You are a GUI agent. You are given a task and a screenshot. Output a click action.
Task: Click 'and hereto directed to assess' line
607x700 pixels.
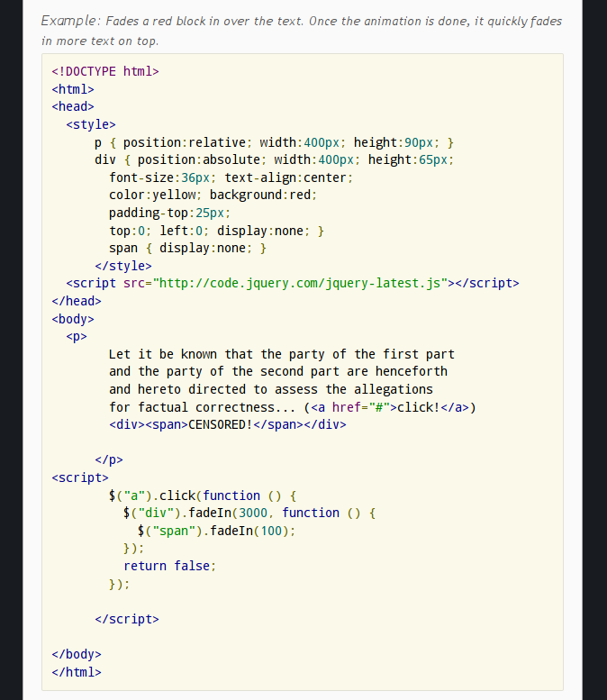coord(271,389)
